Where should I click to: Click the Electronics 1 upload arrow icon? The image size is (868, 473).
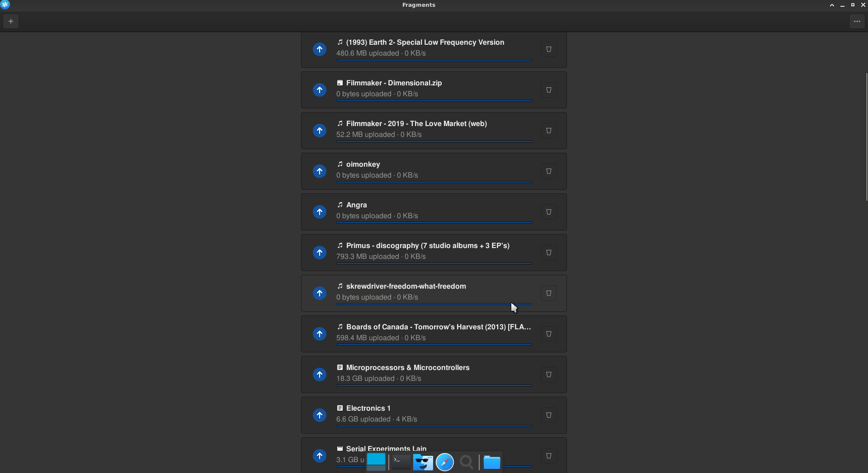click(320, 415)
